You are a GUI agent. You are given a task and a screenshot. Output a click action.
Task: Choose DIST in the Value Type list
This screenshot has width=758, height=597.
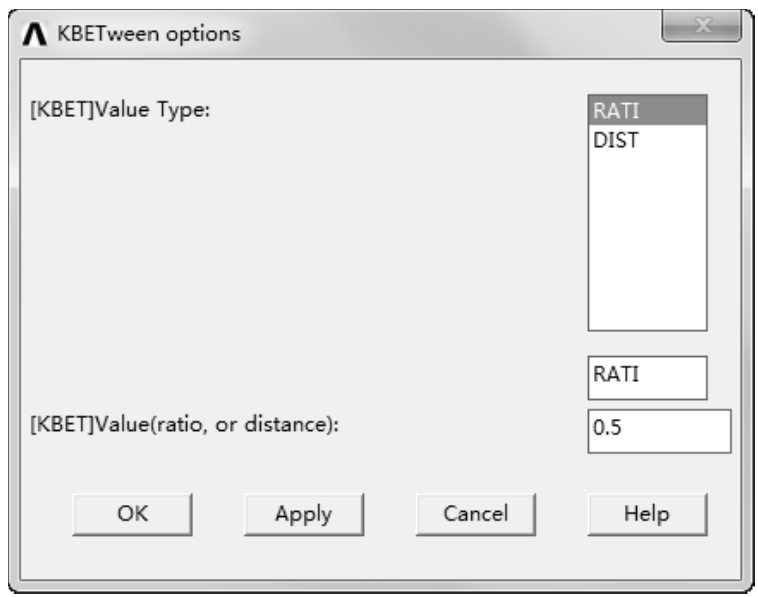click(x=647, y=140)
